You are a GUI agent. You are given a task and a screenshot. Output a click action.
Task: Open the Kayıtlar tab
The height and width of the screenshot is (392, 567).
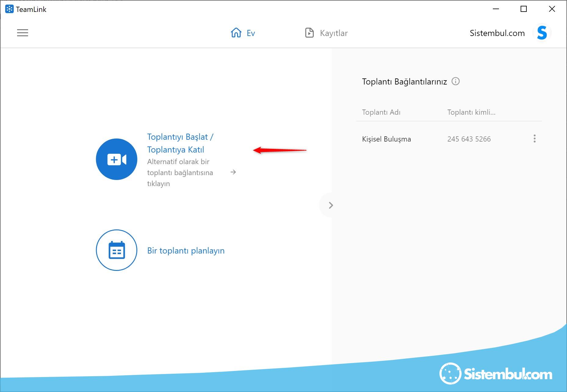pos(326,33)
